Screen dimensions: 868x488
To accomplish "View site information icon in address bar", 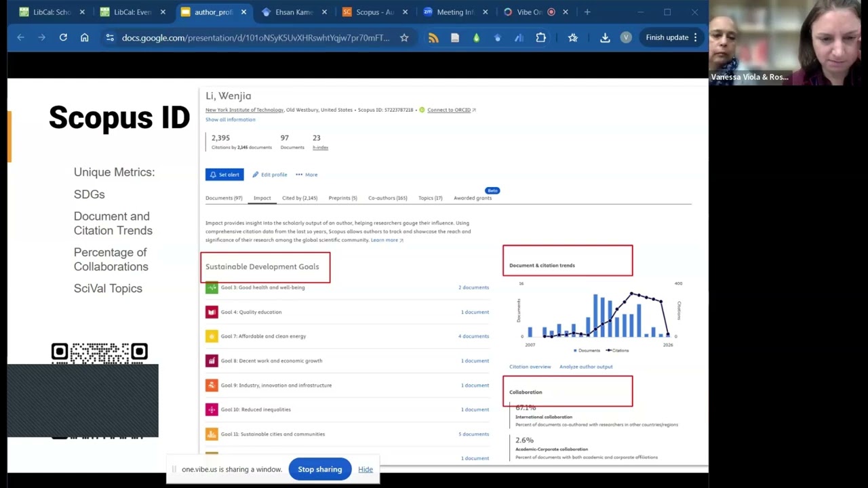I will (110, 38).
